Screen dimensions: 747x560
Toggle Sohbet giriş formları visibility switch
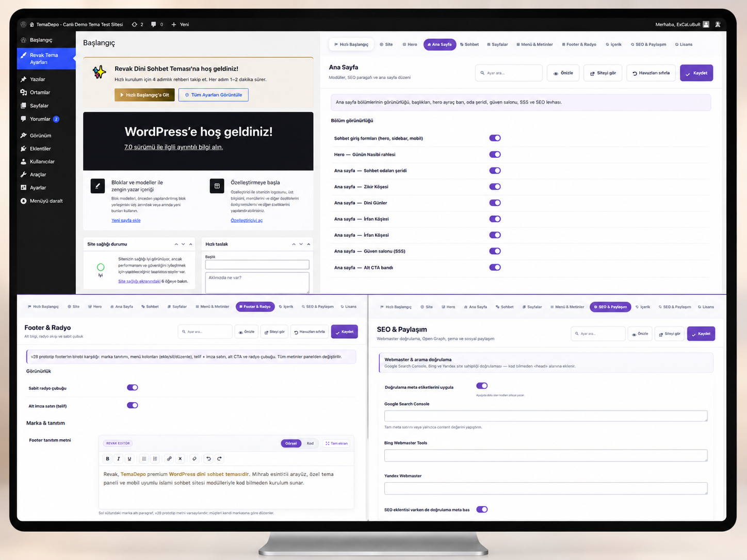click(x=495, y=138)
